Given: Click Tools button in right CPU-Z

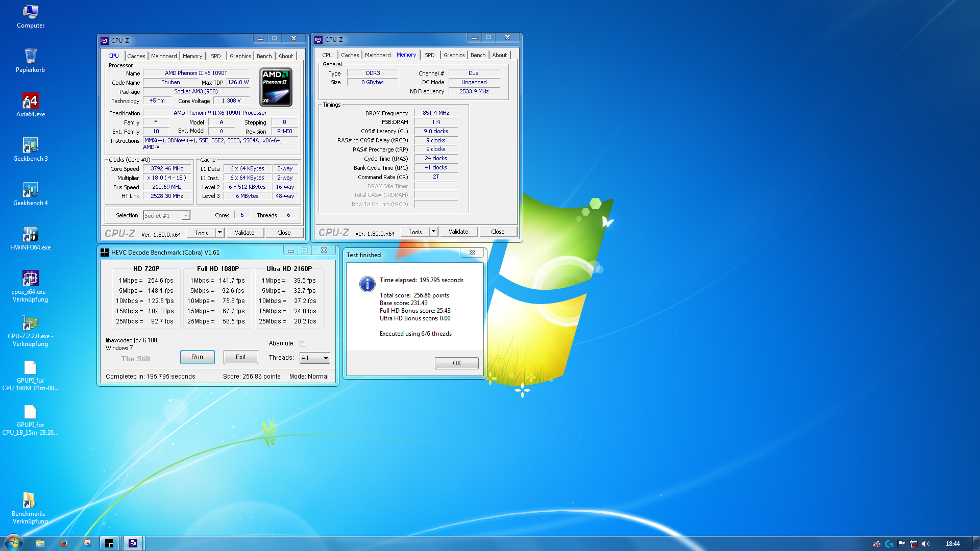Looking at the screenshot, I should point(415,232).
